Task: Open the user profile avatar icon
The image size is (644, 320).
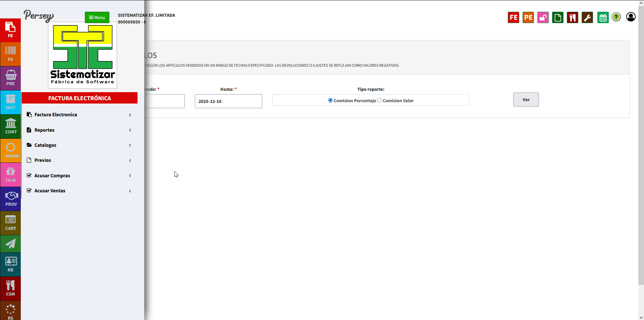Action: point(631,17)
